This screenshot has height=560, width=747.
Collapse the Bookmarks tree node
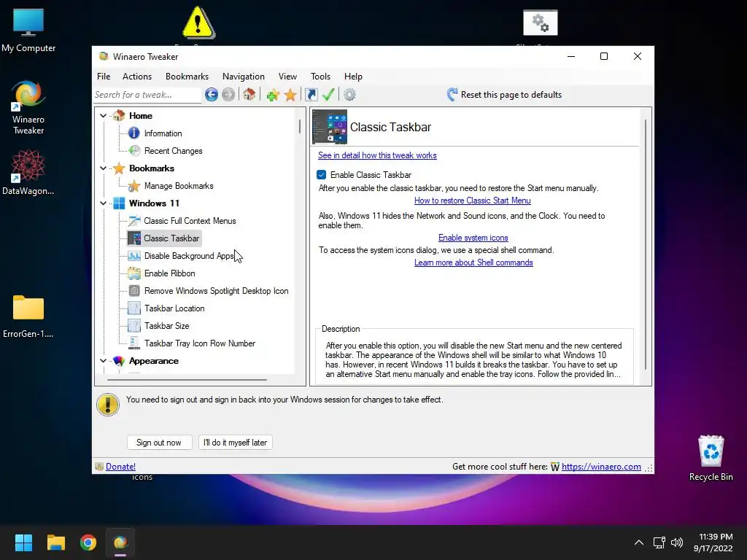click(103, 168)
